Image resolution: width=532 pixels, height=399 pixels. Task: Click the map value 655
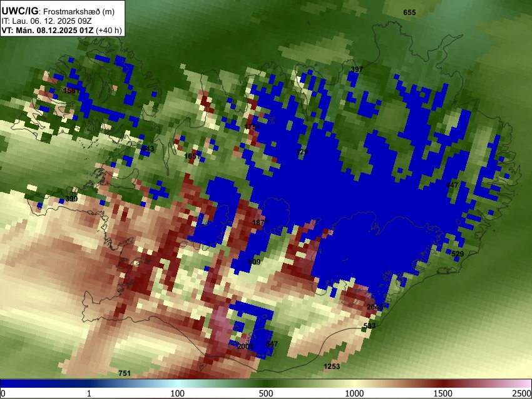409,13
